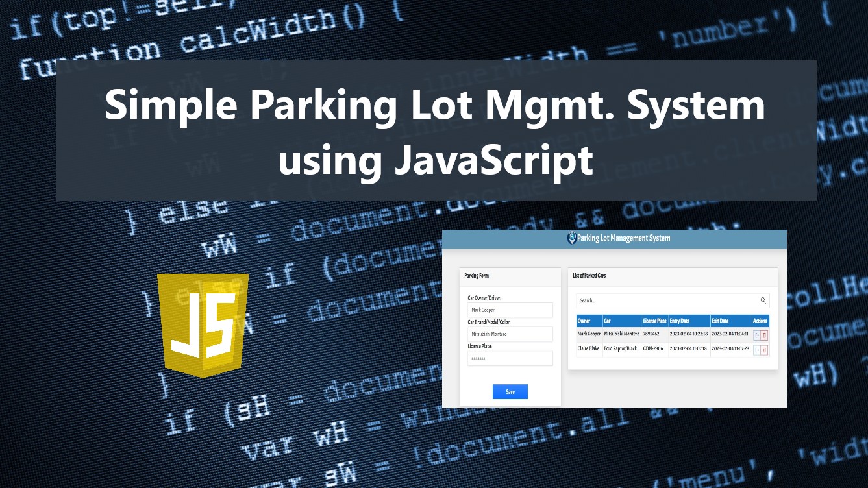Click the License Plate column header
This screenshot has width=868, height=488.
(x=654, y=321)
